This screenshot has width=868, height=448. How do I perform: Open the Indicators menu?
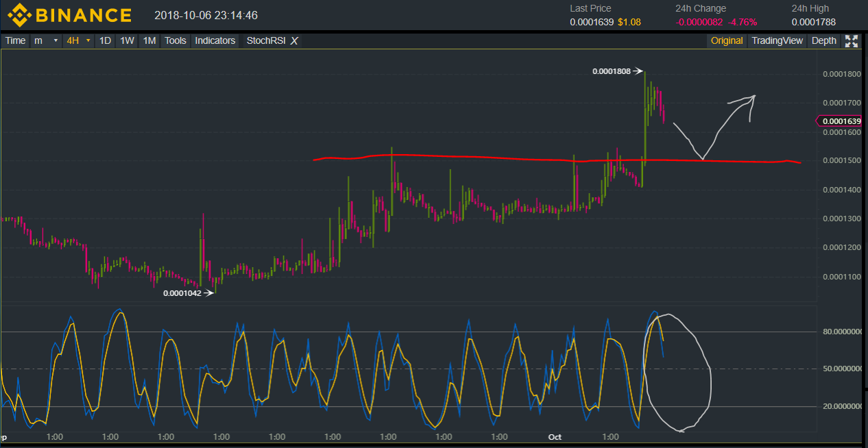tap(215, 40)
